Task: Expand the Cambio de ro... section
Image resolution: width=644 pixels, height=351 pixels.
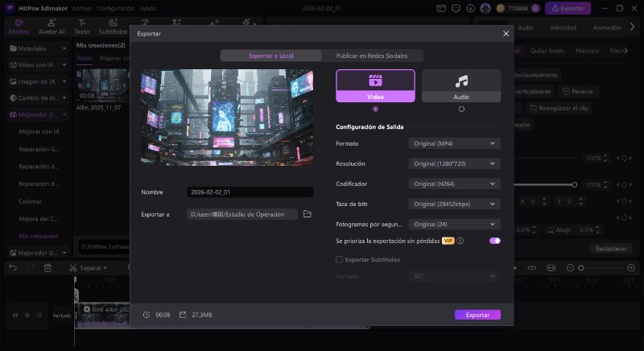Action: tap(38, 97)
